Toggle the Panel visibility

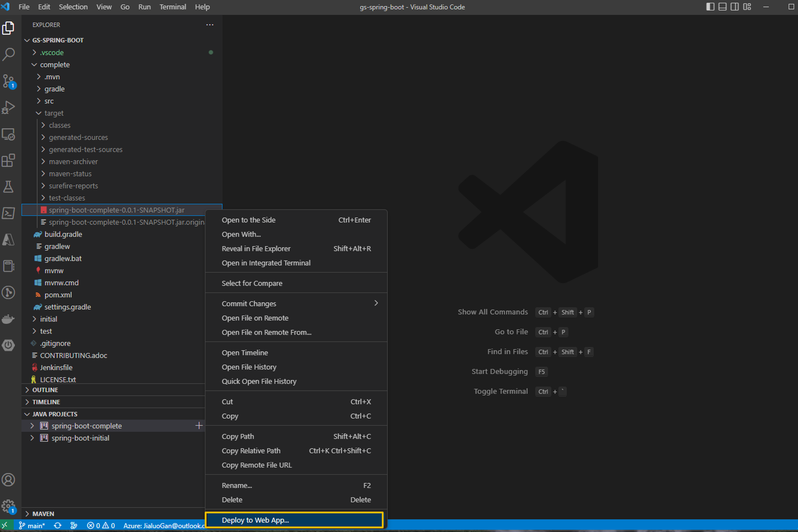722,7
